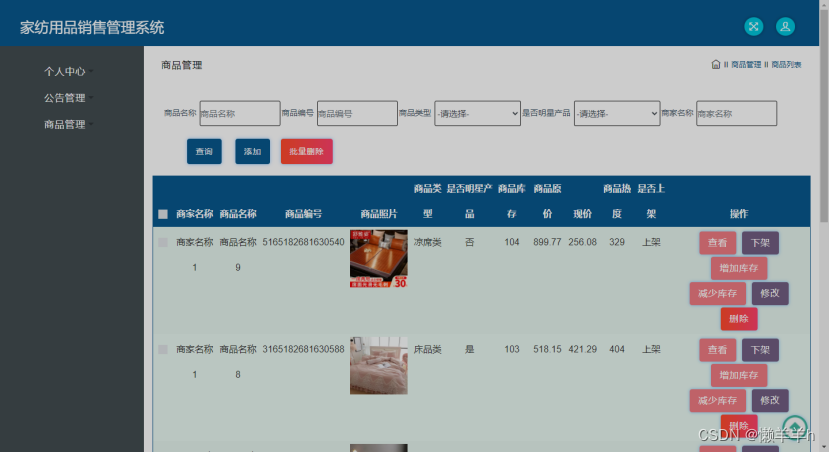Click the 现价 column header

point(582,214)
